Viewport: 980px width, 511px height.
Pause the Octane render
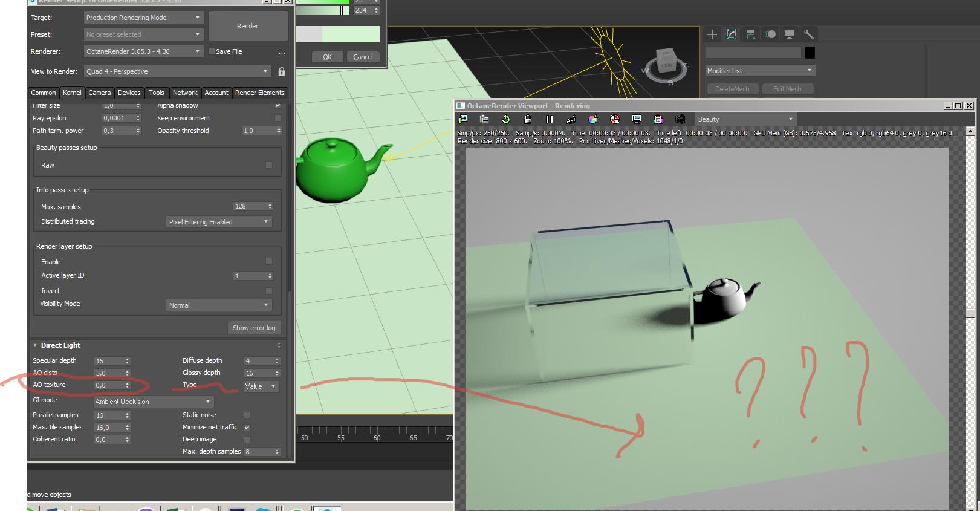coord(549,119)
